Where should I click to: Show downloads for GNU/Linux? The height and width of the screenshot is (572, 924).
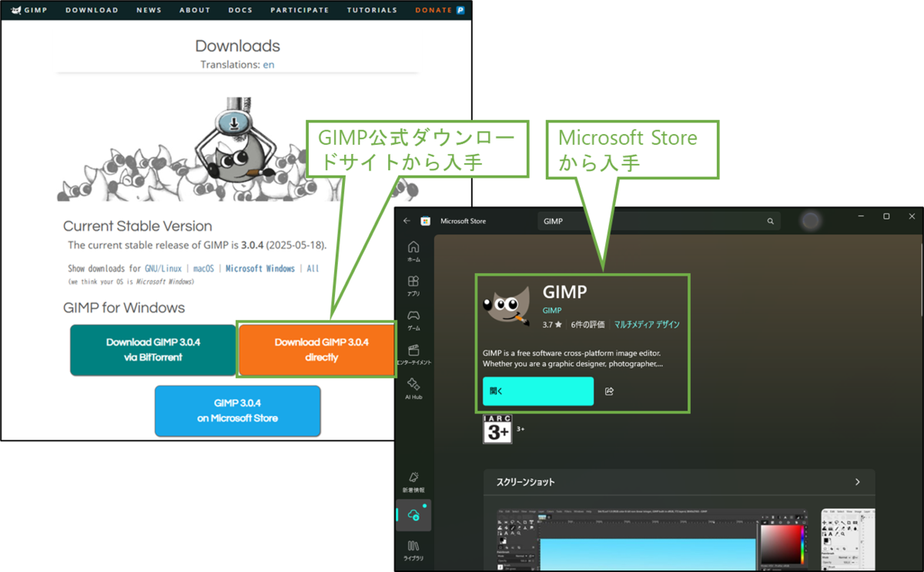[163, 269]
